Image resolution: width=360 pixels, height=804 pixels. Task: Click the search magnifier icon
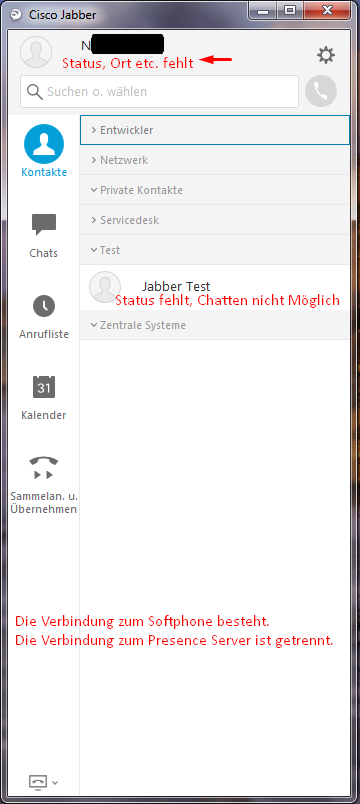point(35,92)
